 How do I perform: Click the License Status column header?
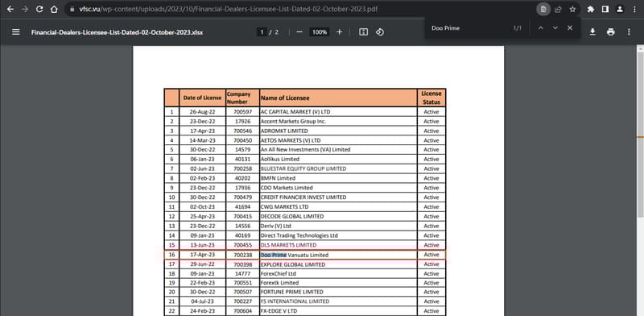(x=431, y=98)
